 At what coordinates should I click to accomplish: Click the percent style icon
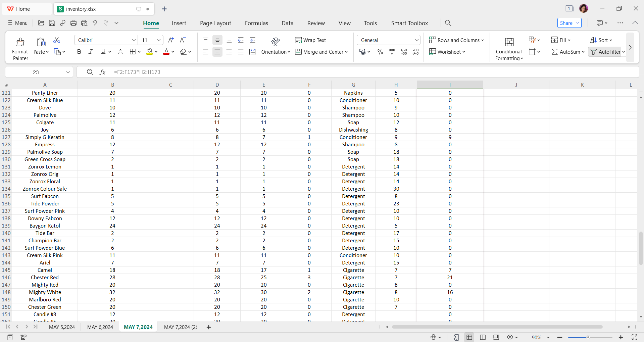click(x=380, y=52)
